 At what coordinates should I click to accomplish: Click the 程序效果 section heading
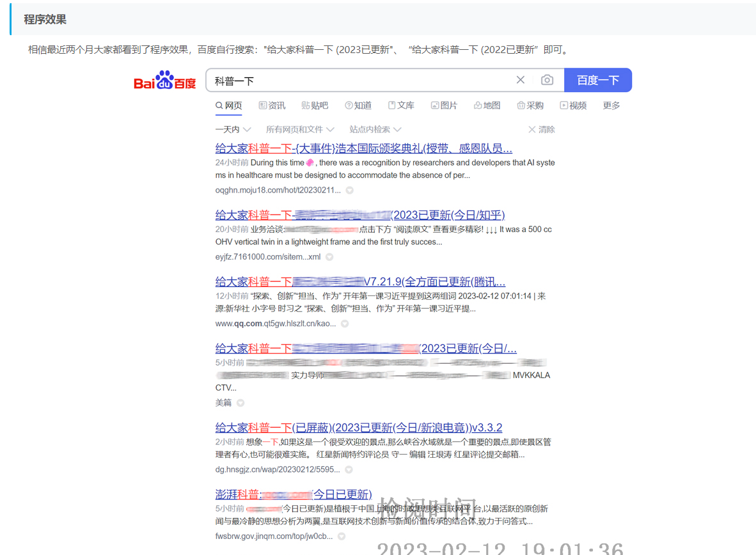(45, 19)
